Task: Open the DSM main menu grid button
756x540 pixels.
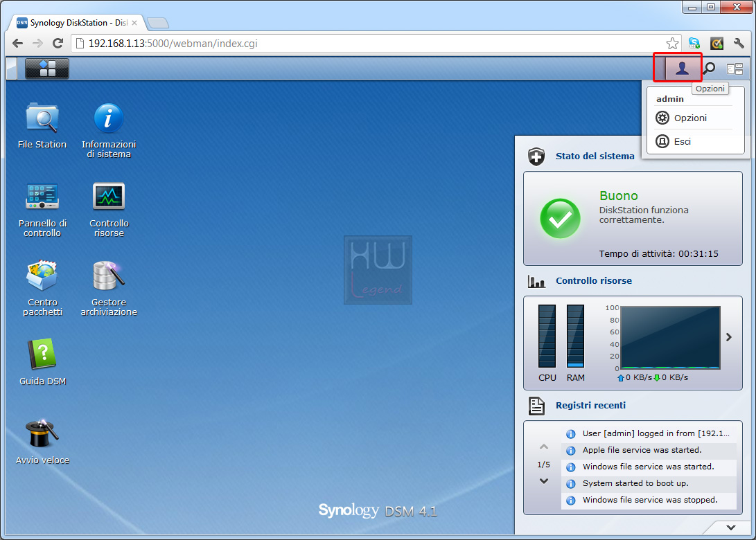Action: [47, 69]
